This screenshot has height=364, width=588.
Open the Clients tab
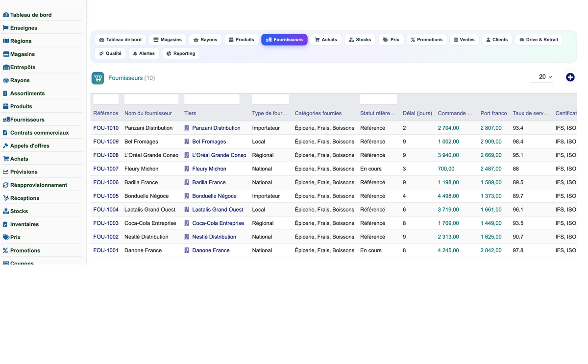pos(497,40)
